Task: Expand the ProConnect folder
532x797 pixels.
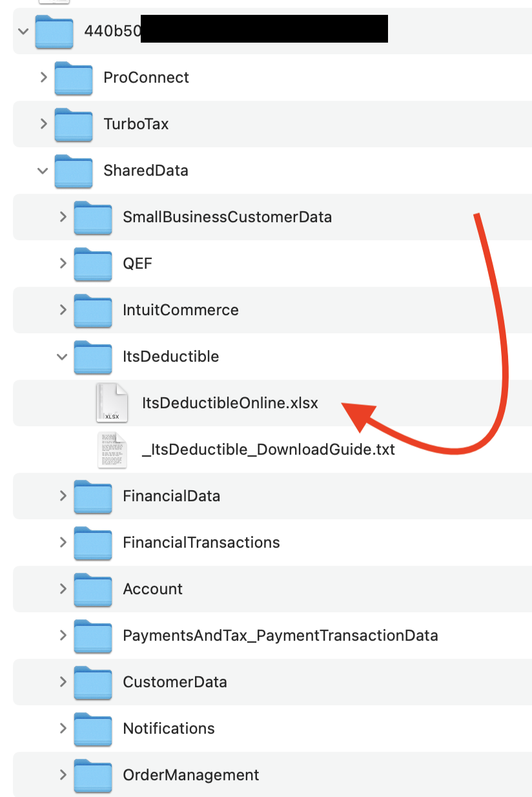Action: [43, 78]
